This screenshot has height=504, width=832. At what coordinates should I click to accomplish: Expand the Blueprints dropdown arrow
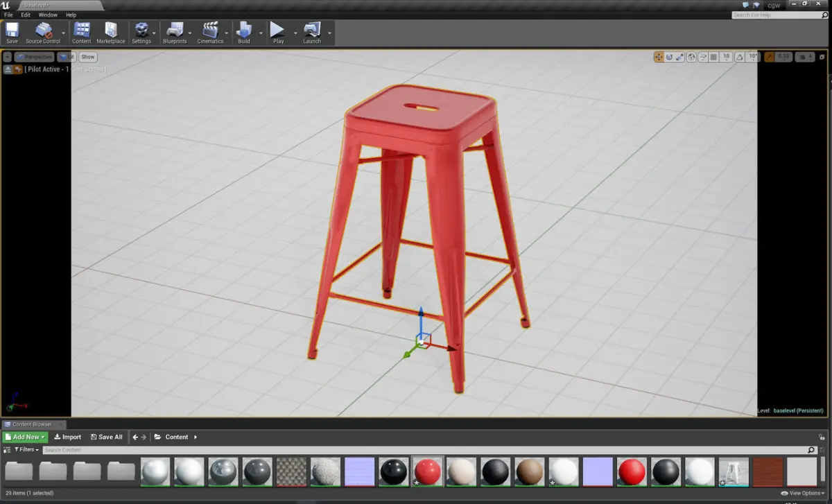point(191,33)
